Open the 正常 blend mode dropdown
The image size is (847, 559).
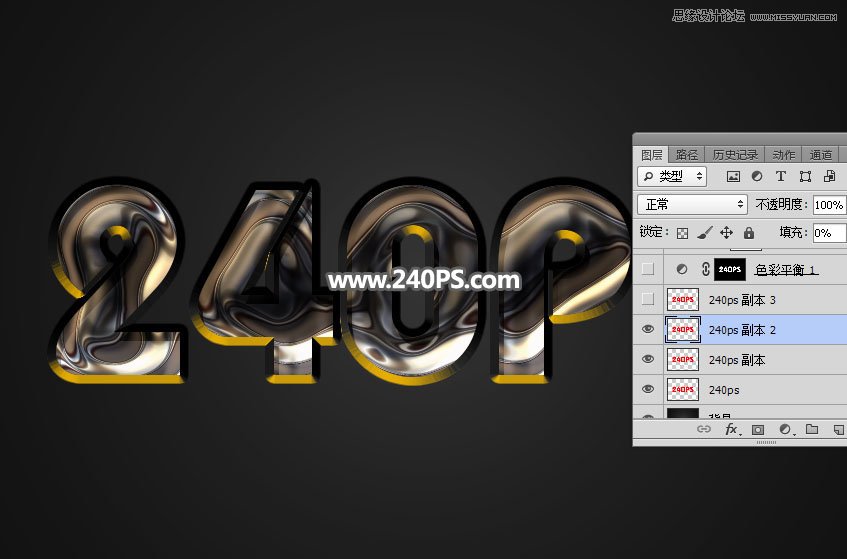692,205
